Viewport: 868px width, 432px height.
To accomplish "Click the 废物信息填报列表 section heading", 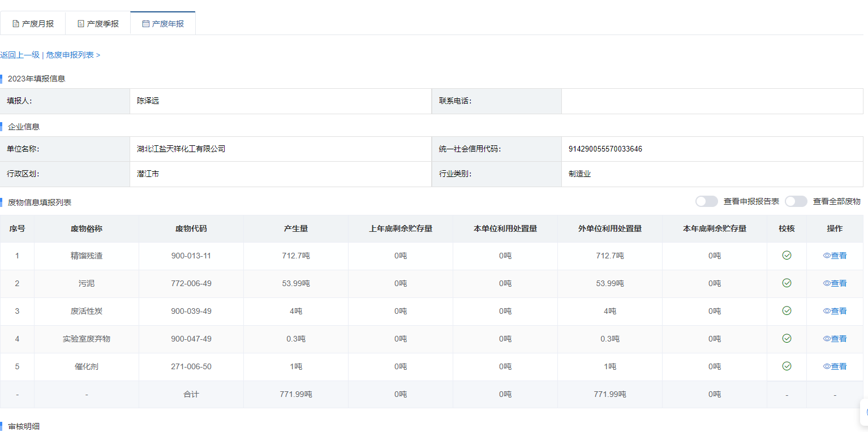I will (x=40, y=202).
